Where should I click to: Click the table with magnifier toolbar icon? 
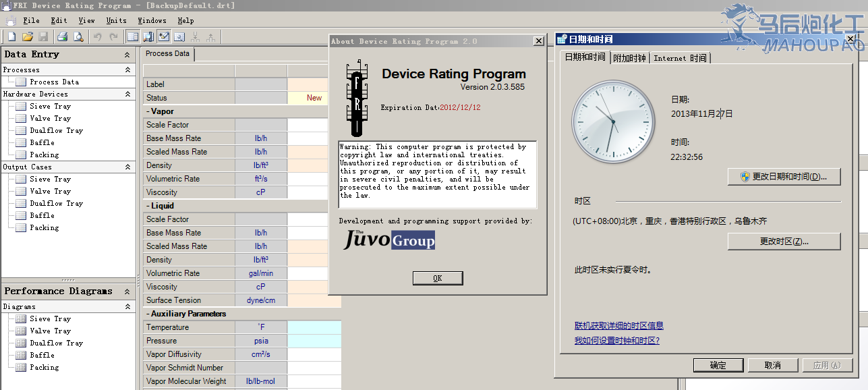tap(179, 36)
